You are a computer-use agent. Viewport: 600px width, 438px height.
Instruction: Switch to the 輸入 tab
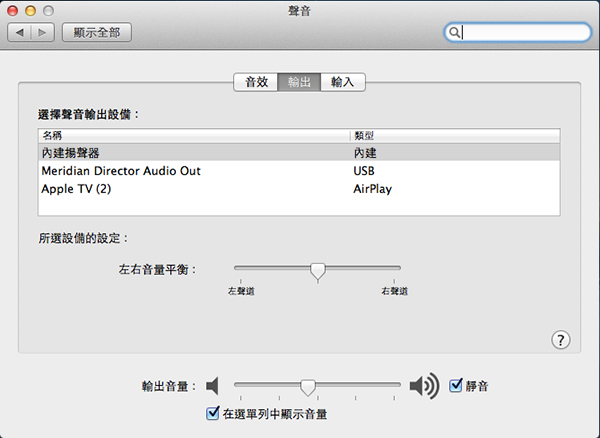click(x=342, y=82)
